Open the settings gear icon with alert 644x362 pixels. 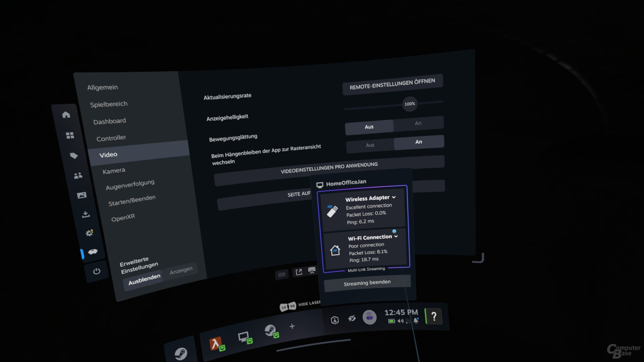click(89, 233)
